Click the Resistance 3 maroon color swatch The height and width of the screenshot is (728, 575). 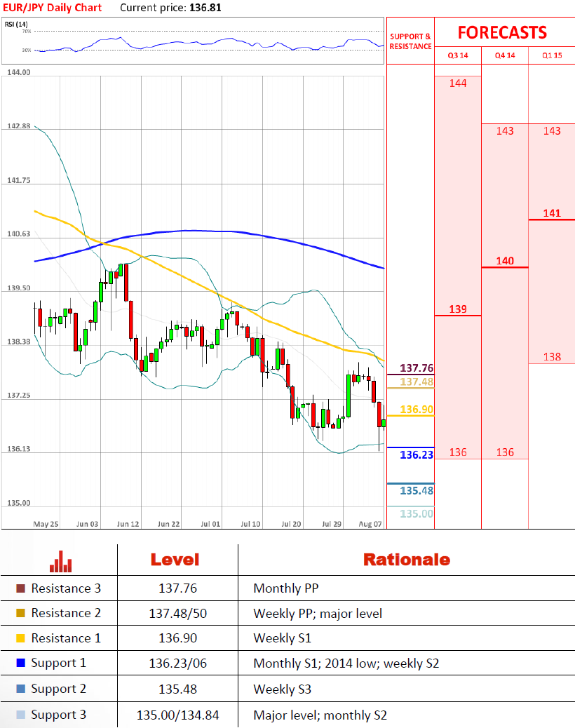tap(20, 588)
